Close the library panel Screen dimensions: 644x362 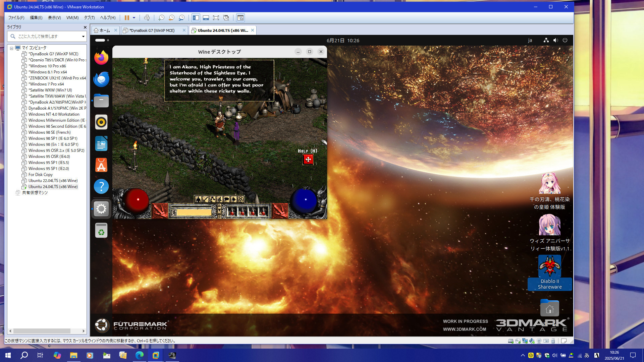coord(85,27)
